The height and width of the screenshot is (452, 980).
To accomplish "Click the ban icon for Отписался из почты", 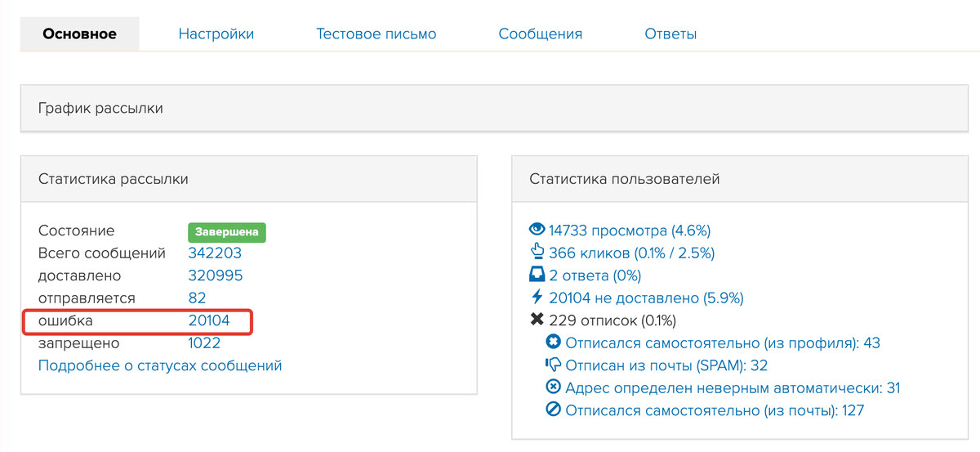I will [x=553, y=409].
